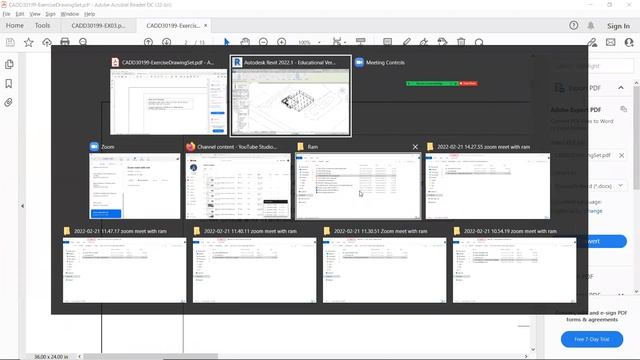The height and width of the screenshot is (360, 640).
Task: Click the share with others person icon
Action: 629,42
